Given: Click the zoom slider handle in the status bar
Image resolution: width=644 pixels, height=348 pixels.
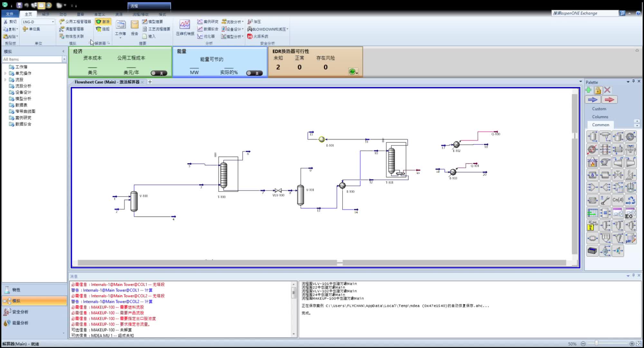Looking at the screenshot, I should [596, 343].
